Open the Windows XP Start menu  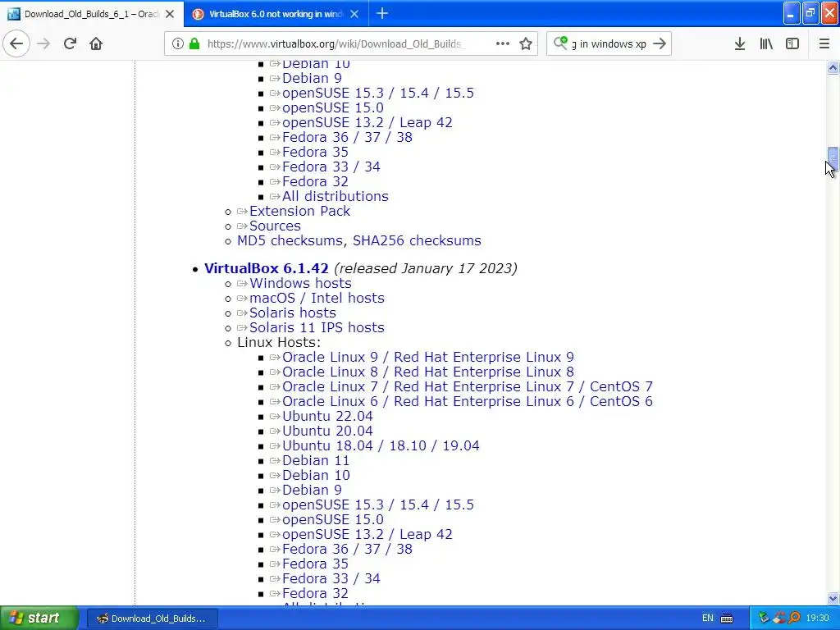tap(39, 619)
